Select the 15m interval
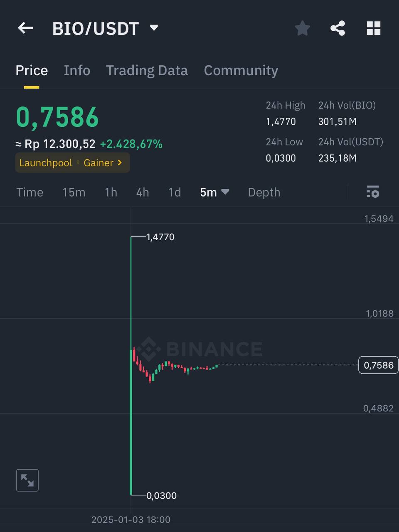The width and height of the screenshot is (399, 532). click(74, 192)
